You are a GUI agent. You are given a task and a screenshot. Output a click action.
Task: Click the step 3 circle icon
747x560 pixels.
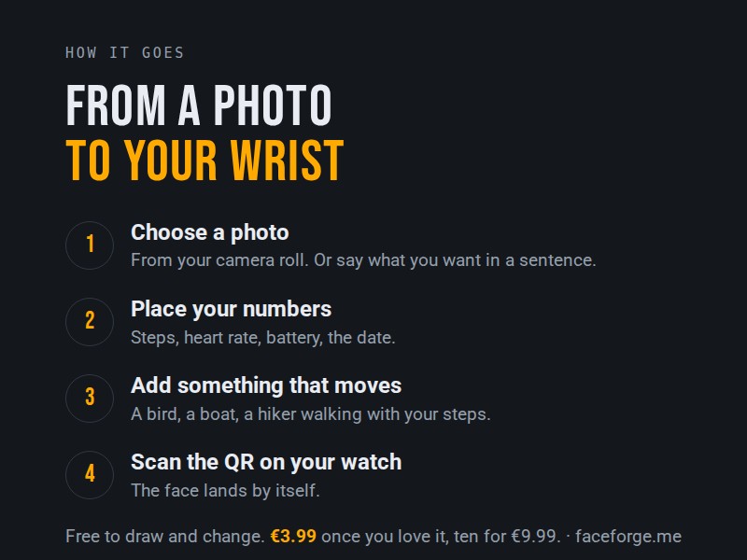(90, 399)
